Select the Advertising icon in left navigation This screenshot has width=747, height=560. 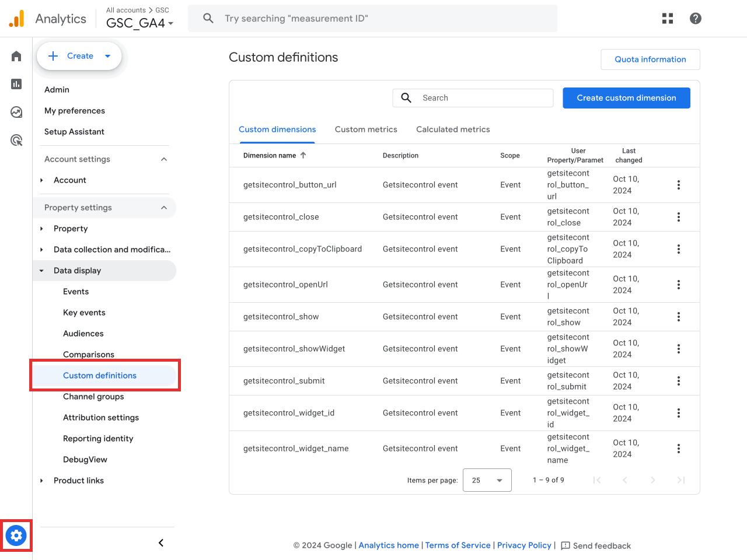click(x=16, y=140)
